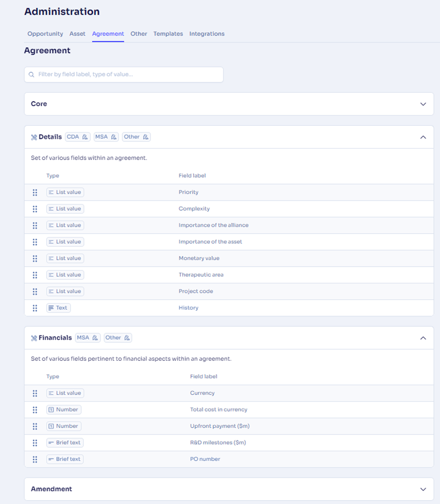Click the edit icon on Details MSA tag
This screenshot has height=504, width=440.
pyautogui.click(x=114, y=137)
